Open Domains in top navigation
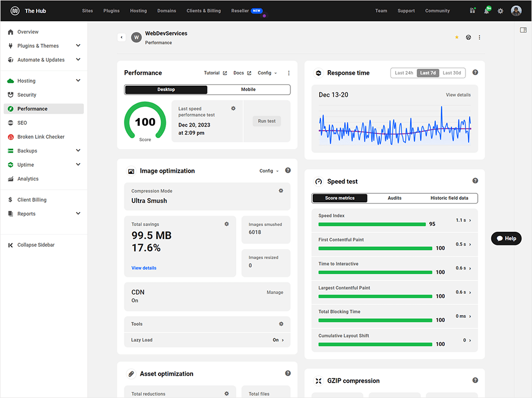Screen dimensions: 532x398 coord(167,11)
